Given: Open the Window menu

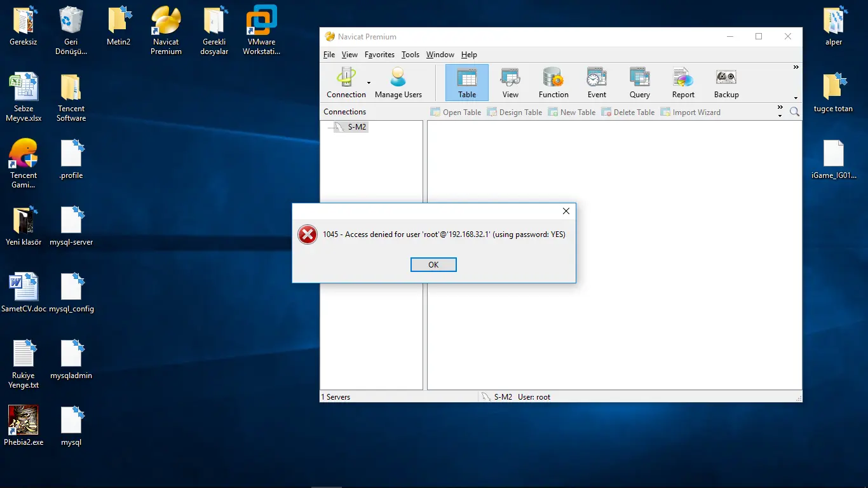Looking at the screenshot, I should pyautogui.click(x=440, y=55).
